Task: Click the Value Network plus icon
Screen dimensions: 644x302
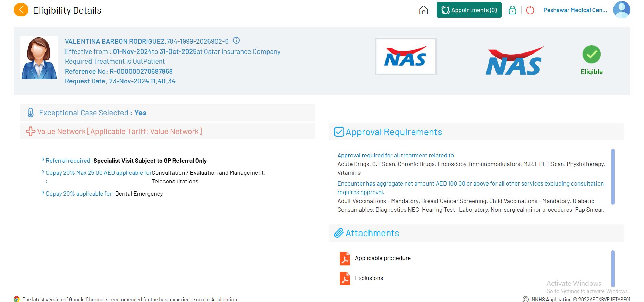Action: pyautogui.click(x=31, y=131)
